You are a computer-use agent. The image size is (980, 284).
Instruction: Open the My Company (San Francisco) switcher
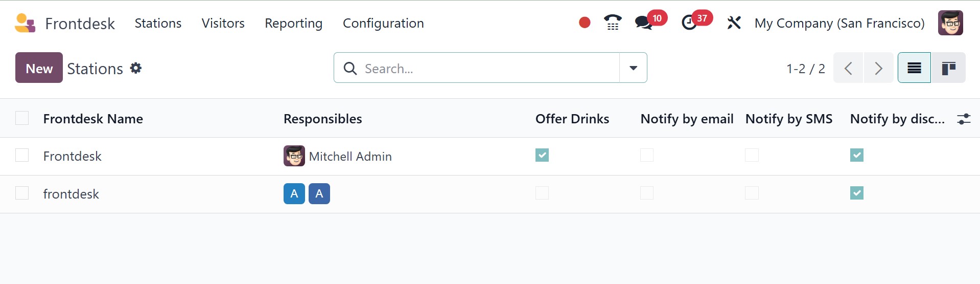click(839, 23)
